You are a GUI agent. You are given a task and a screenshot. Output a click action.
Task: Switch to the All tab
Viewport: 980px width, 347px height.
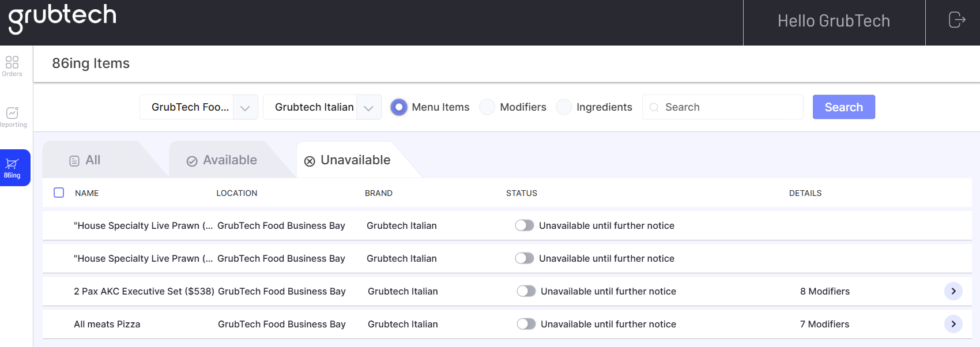click(93, 160)
